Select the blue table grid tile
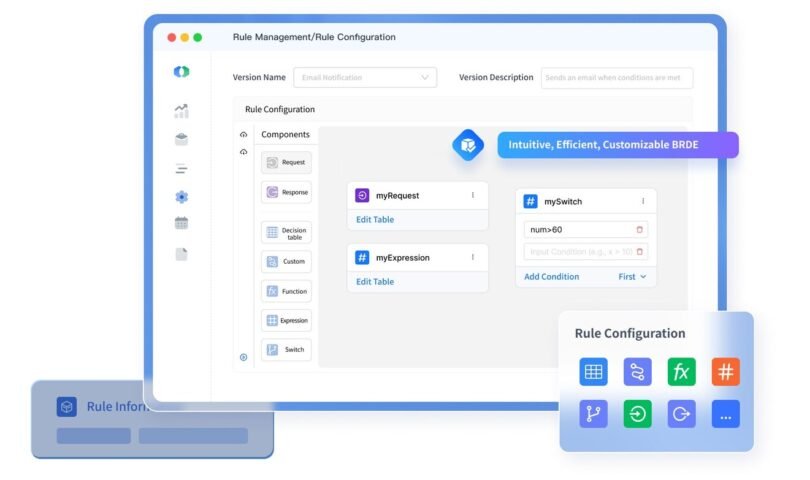The height and width of the screenshot is (480, 810). [593, 372]
